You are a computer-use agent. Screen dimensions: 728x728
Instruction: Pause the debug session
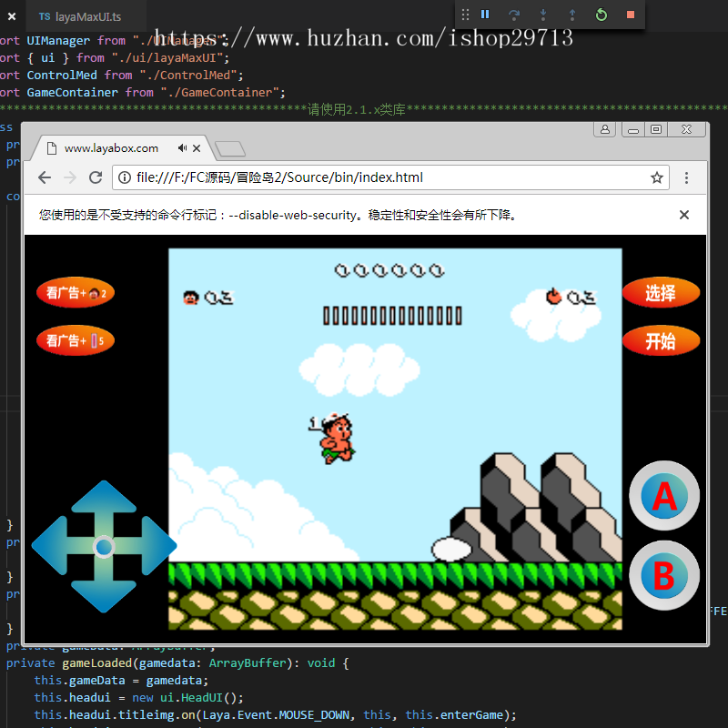pyautogui.click(x=485, y=15)
